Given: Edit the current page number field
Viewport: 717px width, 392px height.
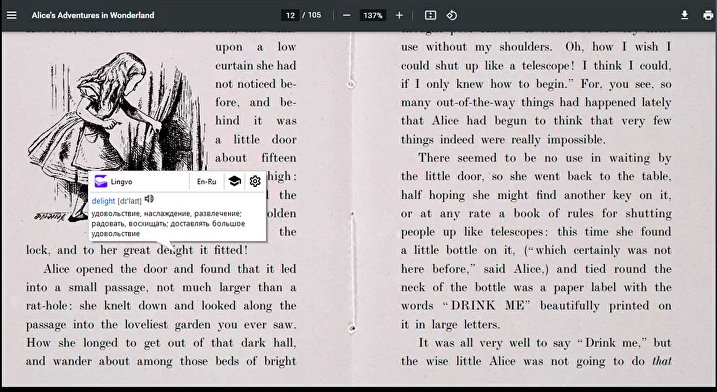Looking at the screenshot, I should coord(290,15).
